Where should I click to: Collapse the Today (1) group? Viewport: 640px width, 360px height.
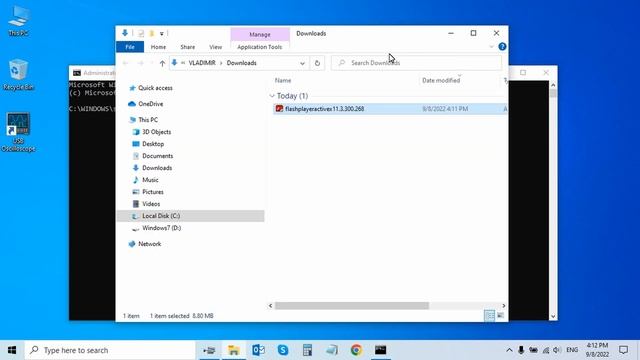[x=272, y=96]
